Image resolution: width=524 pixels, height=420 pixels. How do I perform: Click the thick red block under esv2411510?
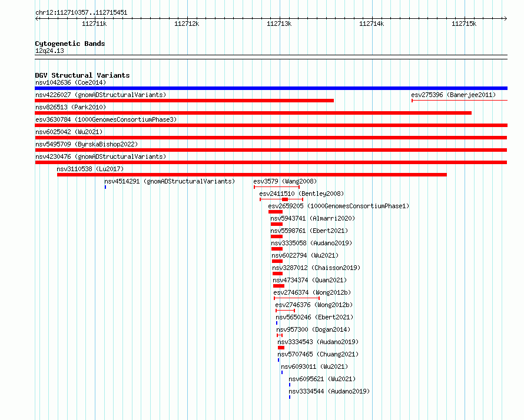tap(285, 199)
